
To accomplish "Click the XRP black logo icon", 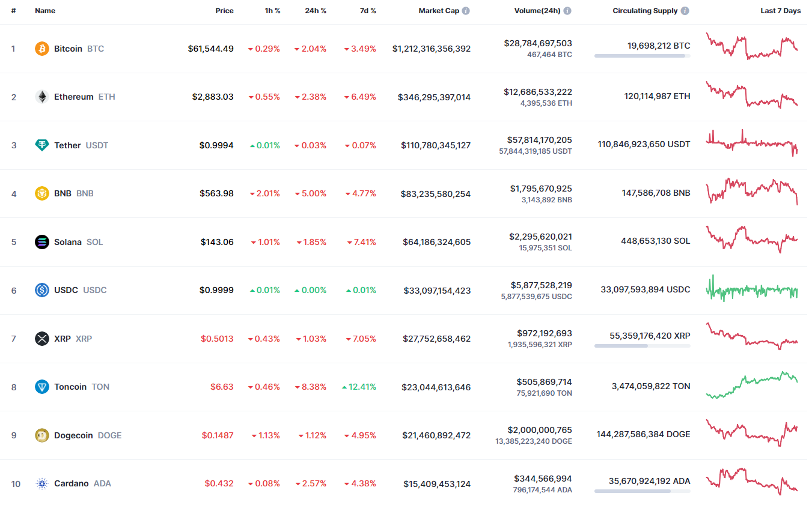I will click(42, 339).
